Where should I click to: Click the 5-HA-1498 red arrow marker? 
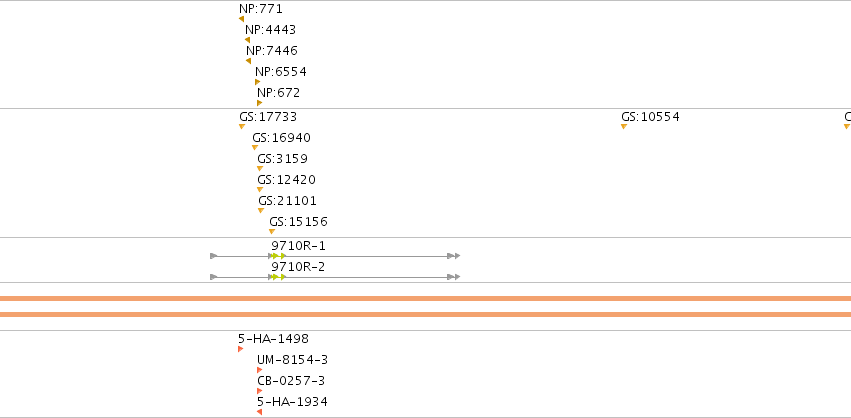coord(240,349)
